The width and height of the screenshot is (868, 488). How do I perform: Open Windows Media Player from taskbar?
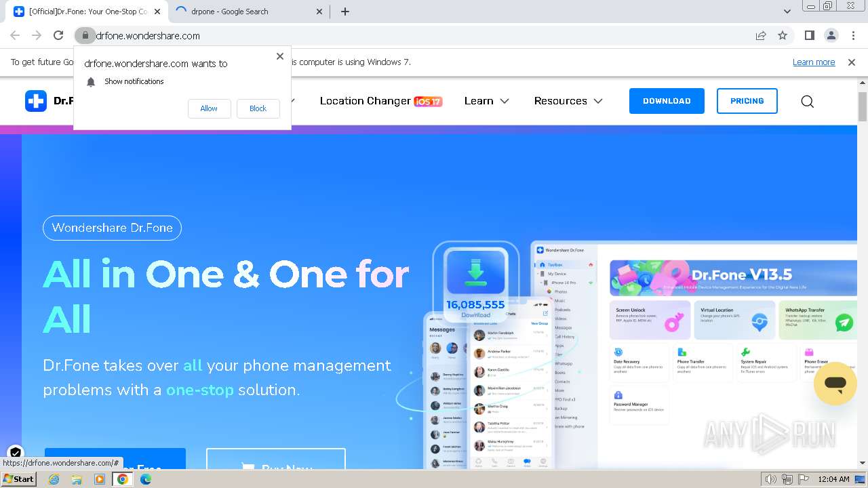[100, 479]
